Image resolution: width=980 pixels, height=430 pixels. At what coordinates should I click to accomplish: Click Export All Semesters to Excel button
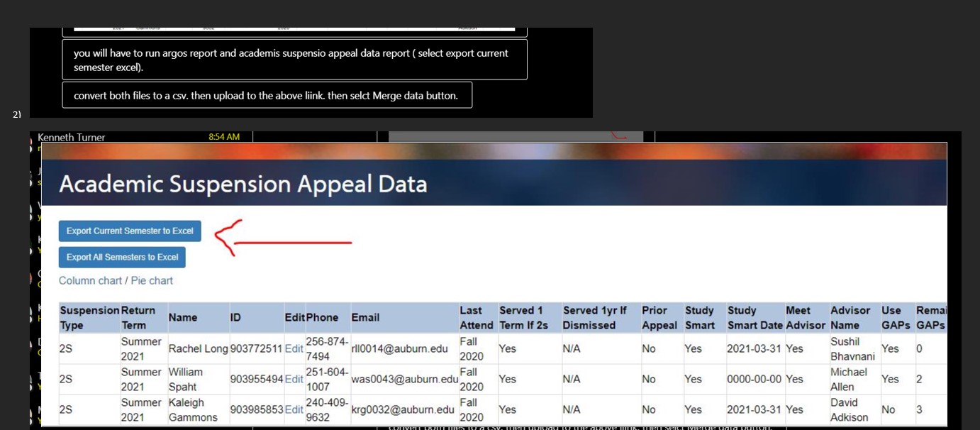coord(122,258)
